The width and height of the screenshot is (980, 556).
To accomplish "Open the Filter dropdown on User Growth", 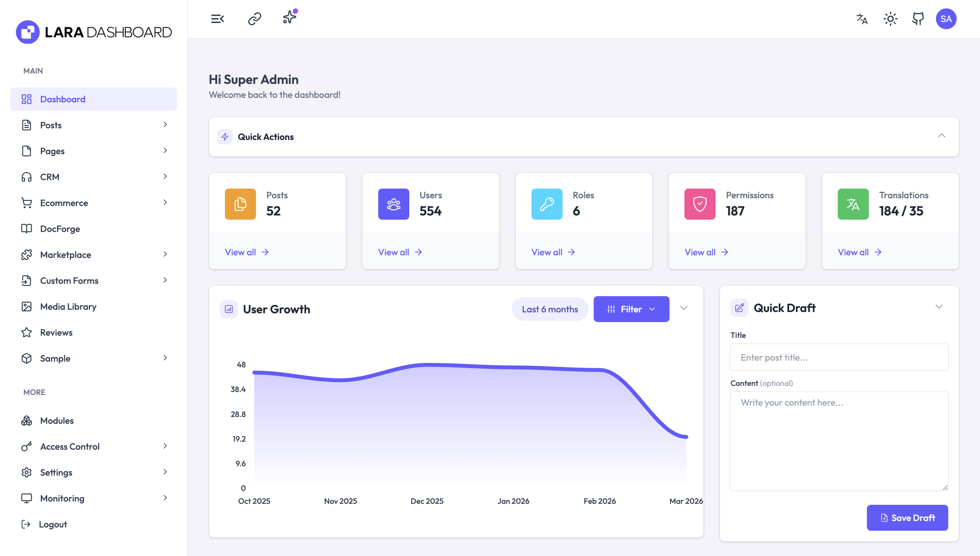I will click(631, 309).
